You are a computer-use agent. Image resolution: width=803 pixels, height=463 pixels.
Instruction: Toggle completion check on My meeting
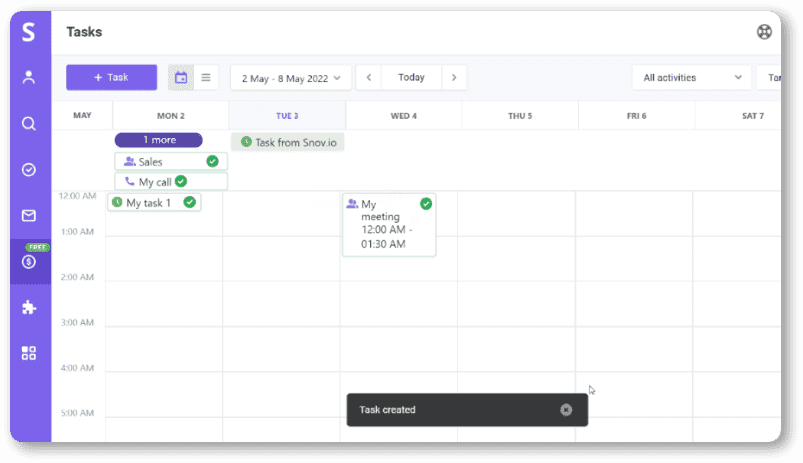click(426, 204)
